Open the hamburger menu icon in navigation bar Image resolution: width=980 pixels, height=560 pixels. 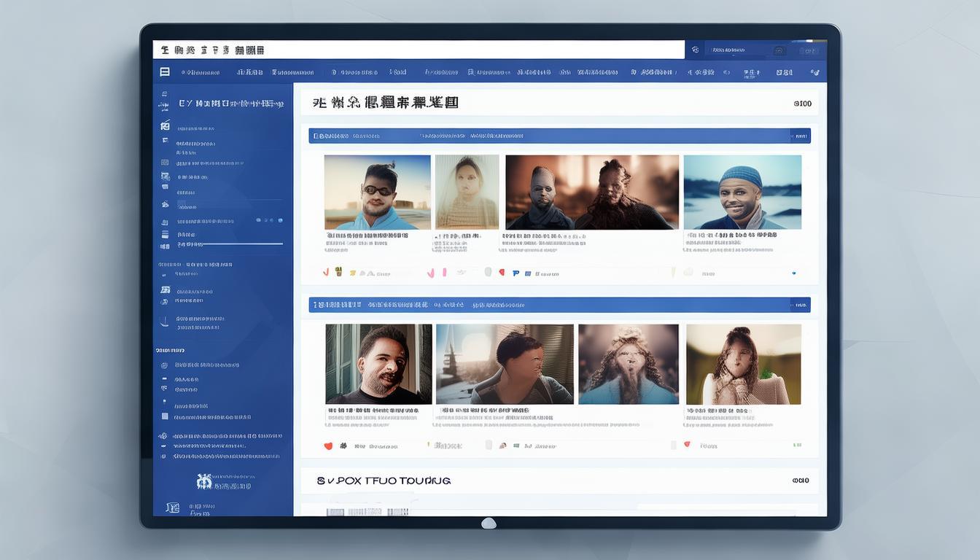coord(165,72)
